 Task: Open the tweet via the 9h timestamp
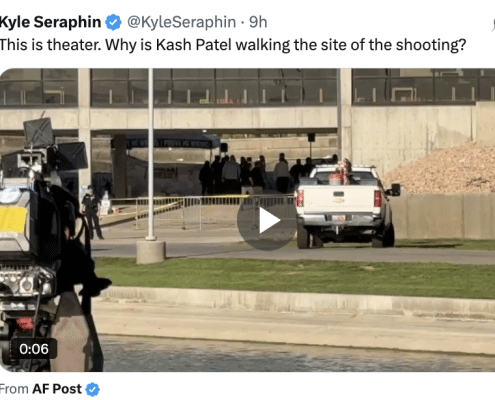[258, 22]
